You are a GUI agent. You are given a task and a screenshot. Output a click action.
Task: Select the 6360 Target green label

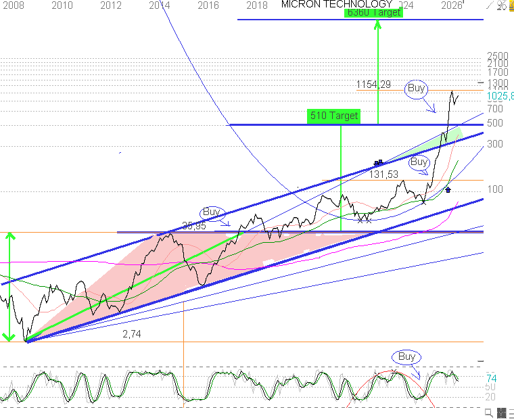coord(373,12)
